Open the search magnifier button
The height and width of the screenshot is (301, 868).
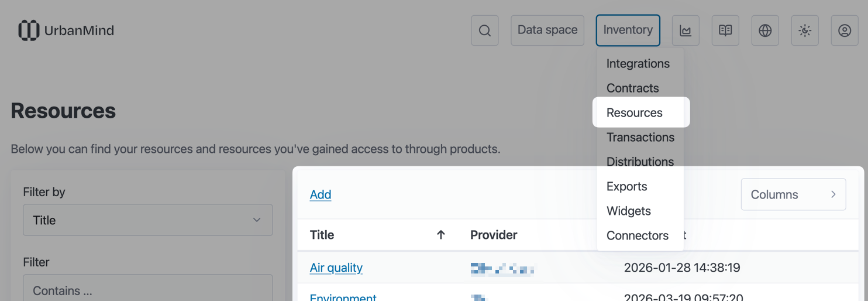(485, 30)
